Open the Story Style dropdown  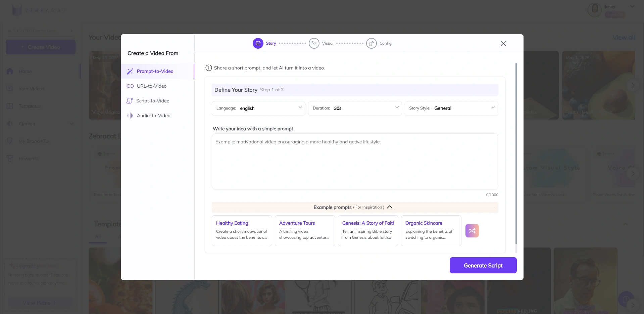[x=451, y=108]
